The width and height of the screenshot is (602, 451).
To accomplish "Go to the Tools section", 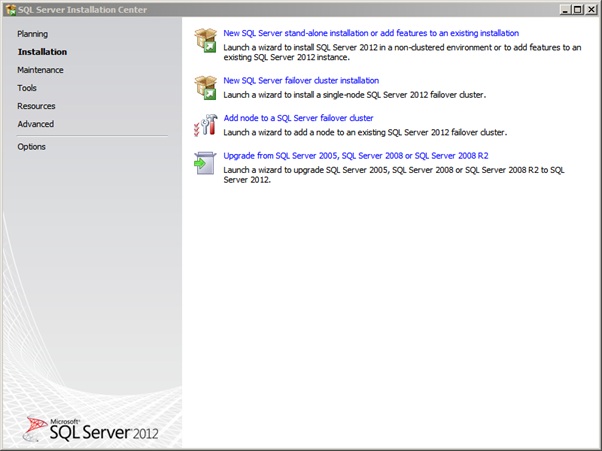I will click(27, 88).
